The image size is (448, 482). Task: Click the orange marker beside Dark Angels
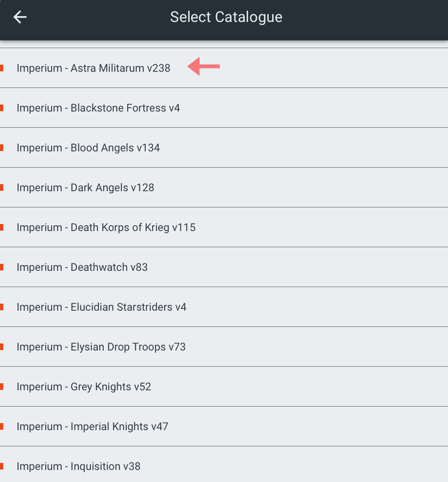tap(2, 187)
